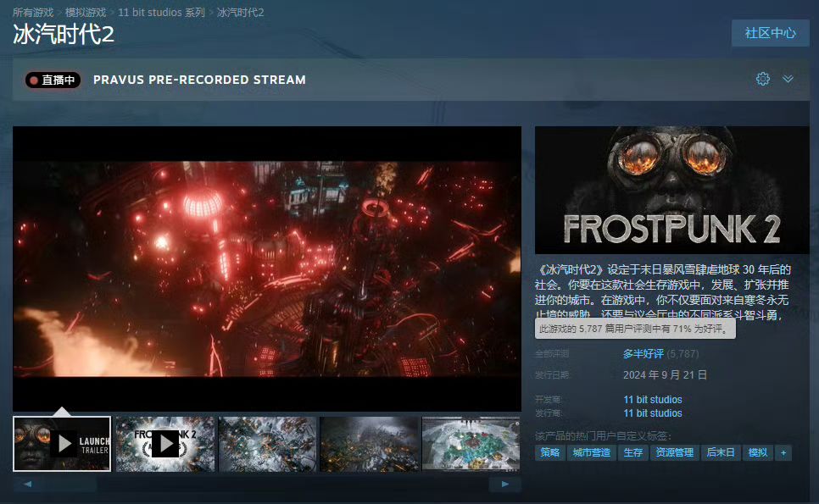
Task: Click the 直播中 live badge
Action: [x=53, y=80]
